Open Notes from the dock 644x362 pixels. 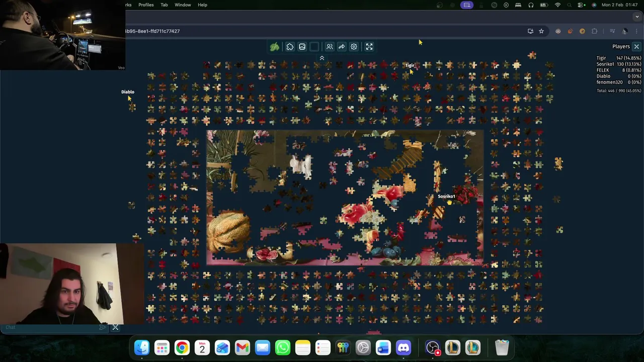303,347
